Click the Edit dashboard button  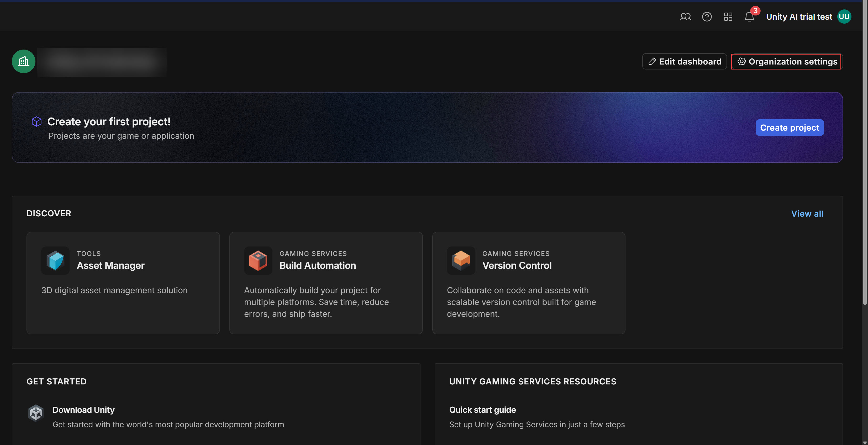684,62
